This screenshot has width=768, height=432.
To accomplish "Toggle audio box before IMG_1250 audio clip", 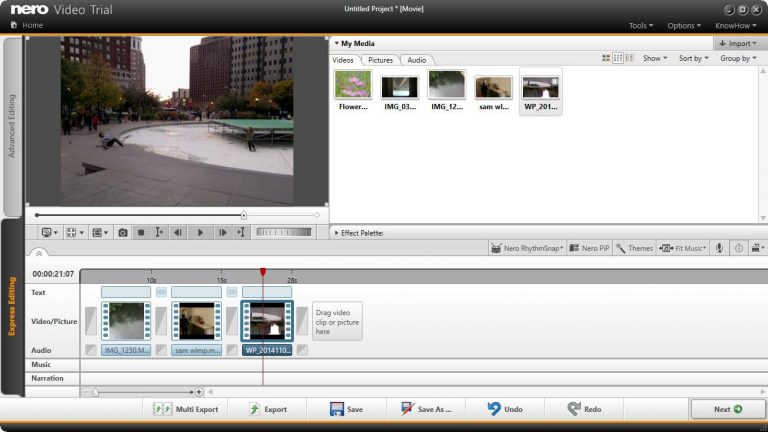I will click(x=91, y=350).
